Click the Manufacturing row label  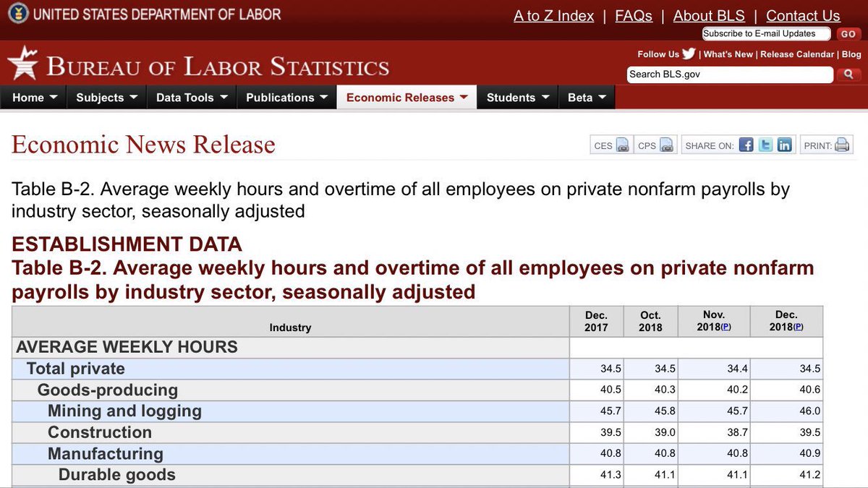(106, 454)
